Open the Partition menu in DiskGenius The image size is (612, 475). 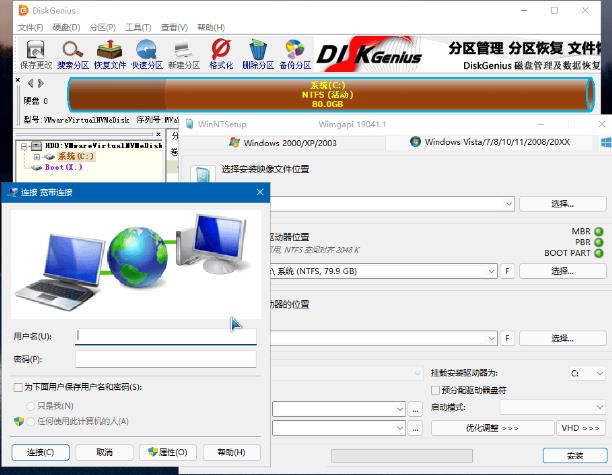[x=103, y=27]
